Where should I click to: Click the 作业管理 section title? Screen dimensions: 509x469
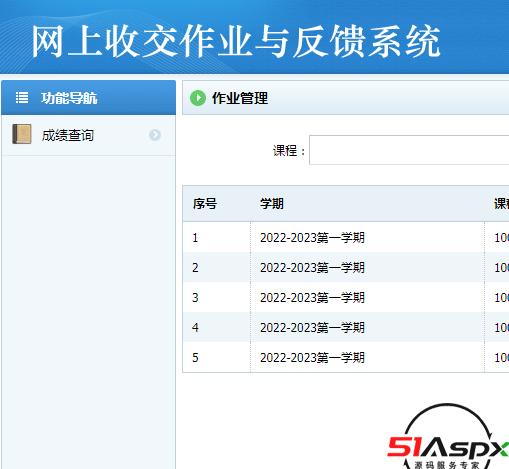pyautogui.click(x=240, y=98)
